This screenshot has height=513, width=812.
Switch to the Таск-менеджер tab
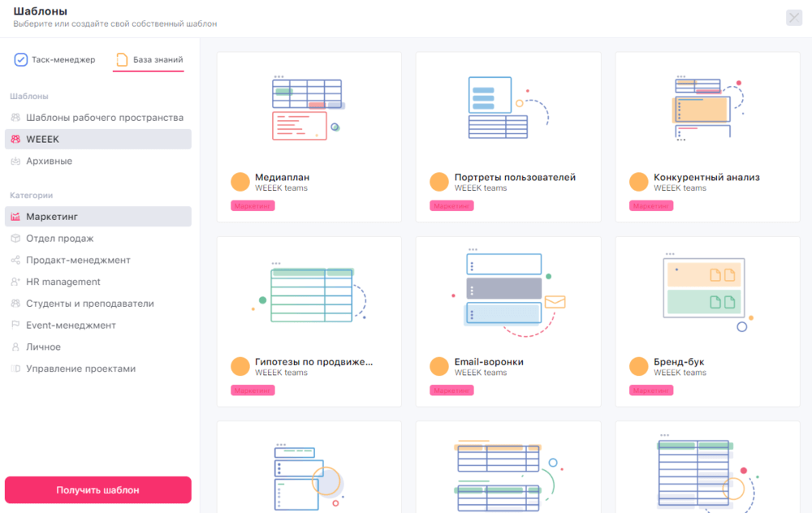(55, 59)
